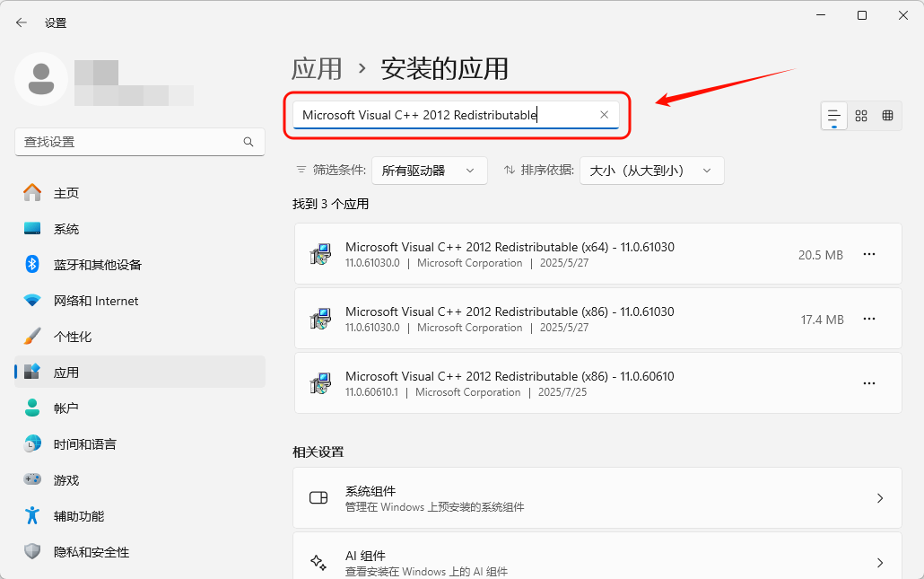The width and height of the screenshot is (924, 579).
Task: Click the x86 11.0.60610 app icon
Action: 320,383
